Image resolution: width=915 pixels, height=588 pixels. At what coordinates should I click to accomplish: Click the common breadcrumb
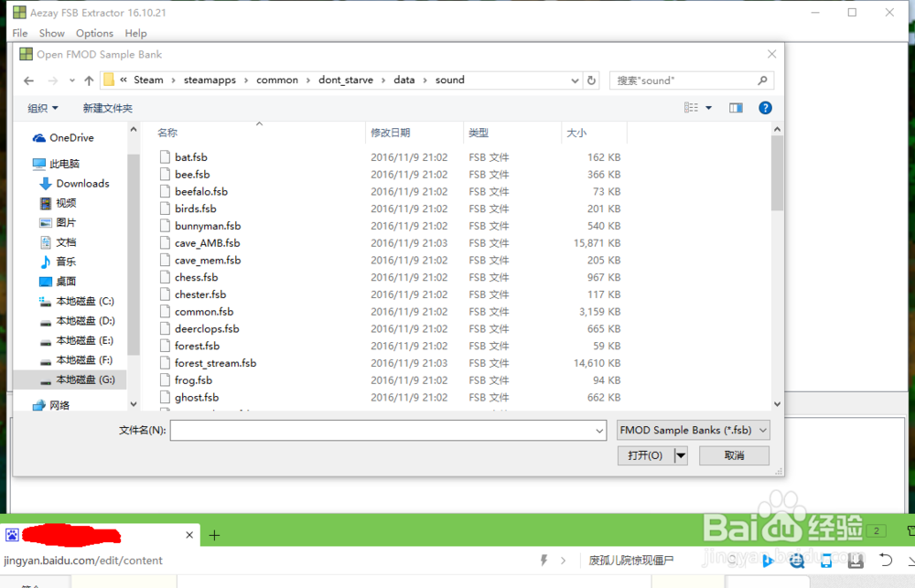click(277, 80)
